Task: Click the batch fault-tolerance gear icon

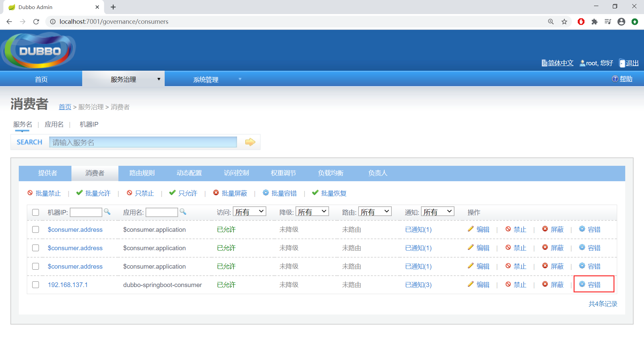Action: tap(266, 193)
